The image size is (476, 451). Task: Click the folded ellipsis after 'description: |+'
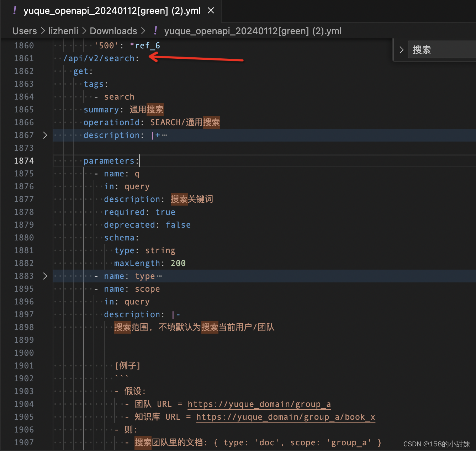point(164,135)
